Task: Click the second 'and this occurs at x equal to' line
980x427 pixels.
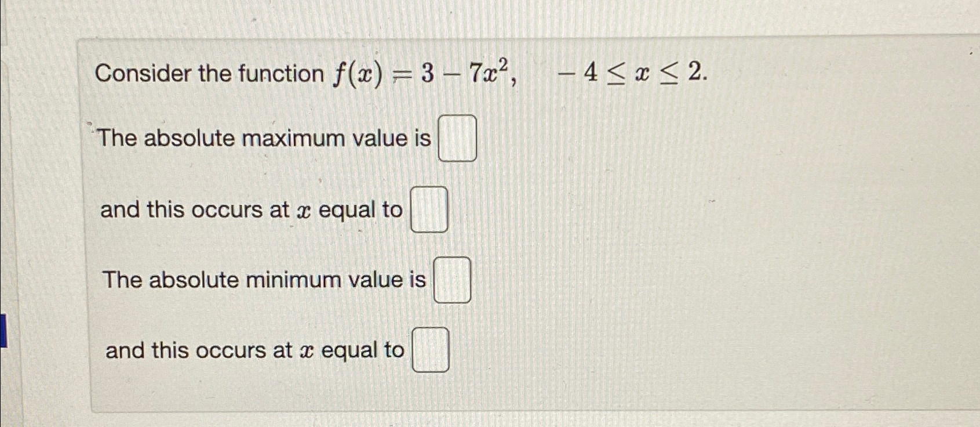Action: pos(255,349)
